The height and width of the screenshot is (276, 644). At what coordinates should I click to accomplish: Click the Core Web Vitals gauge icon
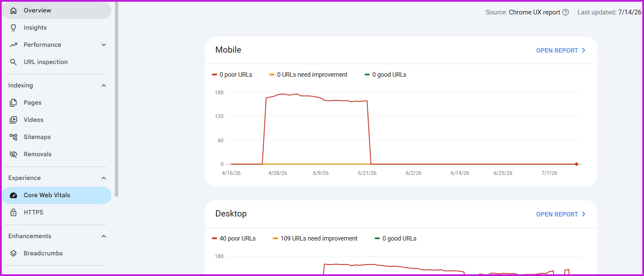[x=13, y=195]
